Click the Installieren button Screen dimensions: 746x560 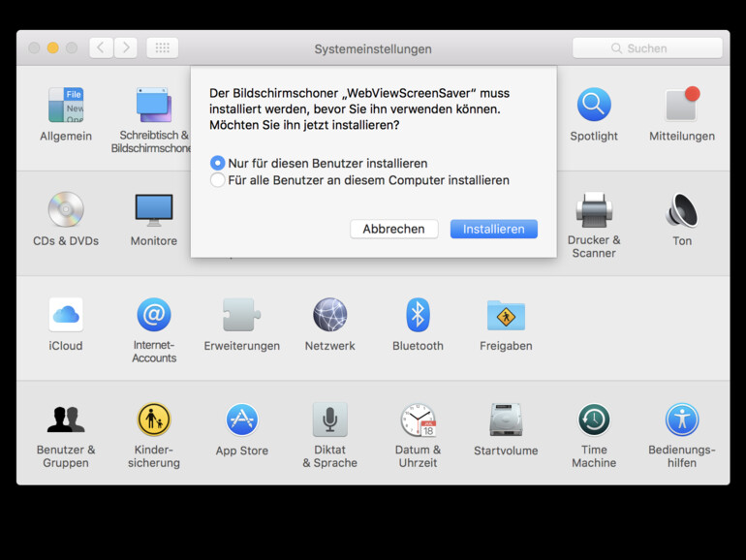[494, 229]
